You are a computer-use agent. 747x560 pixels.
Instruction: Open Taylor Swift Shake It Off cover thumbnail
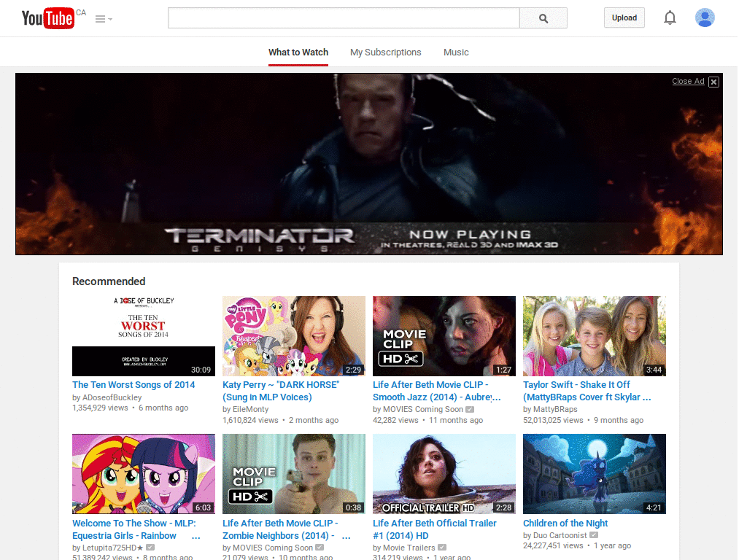point(594,336)
